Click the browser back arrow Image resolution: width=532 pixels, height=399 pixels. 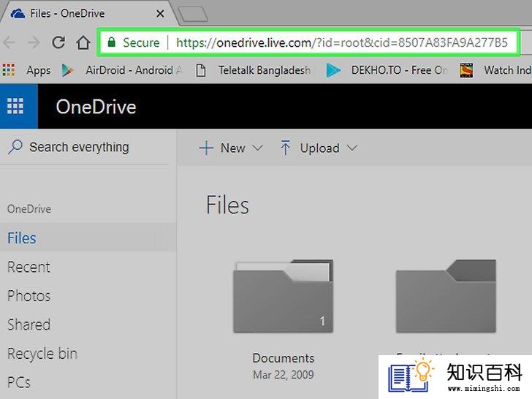[x=9, y=42]
